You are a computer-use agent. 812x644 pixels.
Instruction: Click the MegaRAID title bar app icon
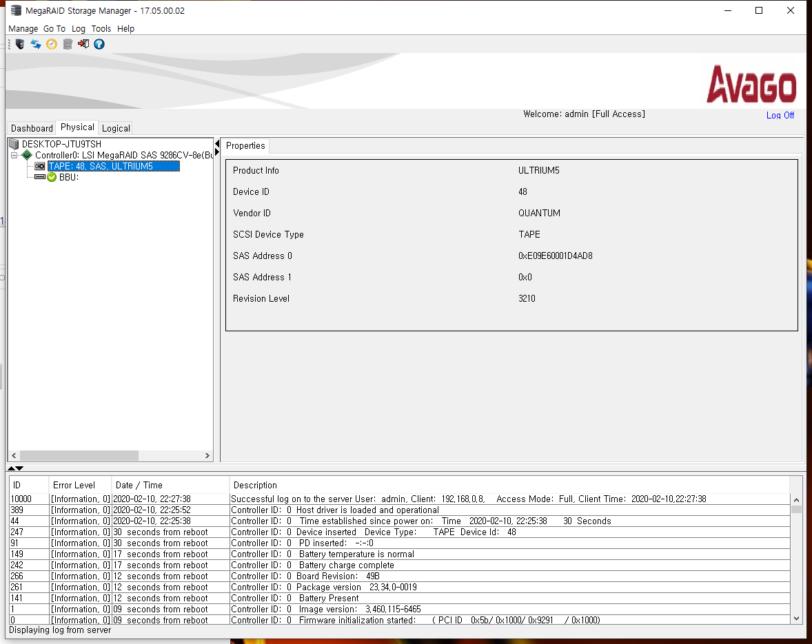click(16, 10)
